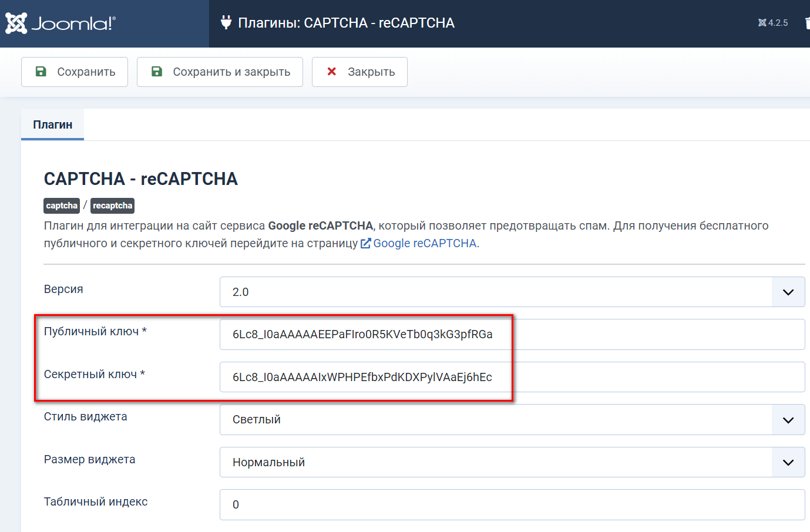Click the partially visible icon at header's right edge
This screenshot has width=810, height=532.
tap(807, 23)
